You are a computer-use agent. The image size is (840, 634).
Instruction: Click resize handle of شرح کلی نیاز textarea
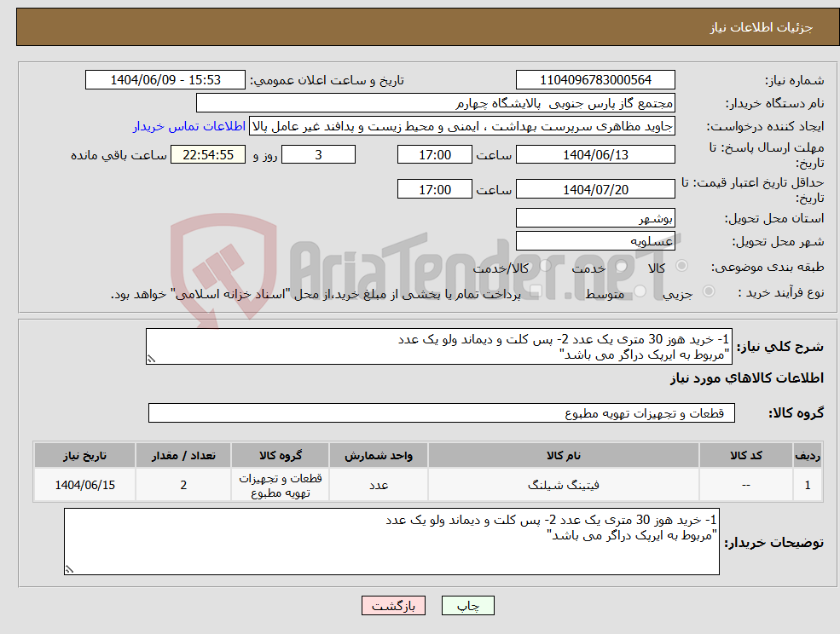tap(151, 360)
